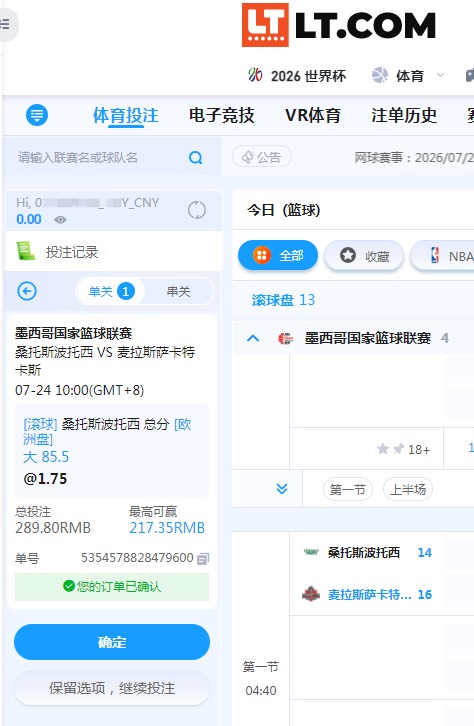Expand the double chevron down

tap(282, 489)
